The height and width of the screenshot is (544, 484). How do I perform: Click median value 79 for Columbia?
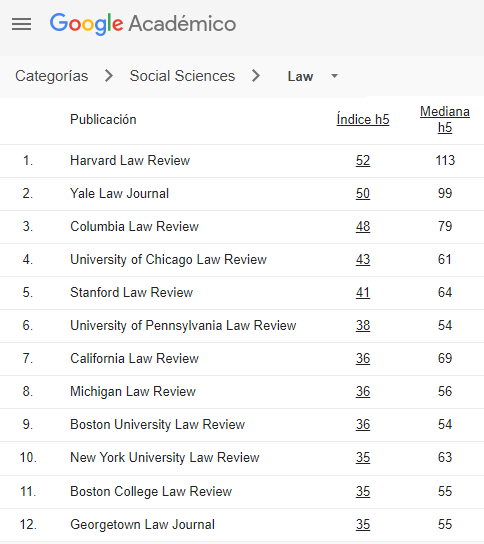tap(445, 227)
